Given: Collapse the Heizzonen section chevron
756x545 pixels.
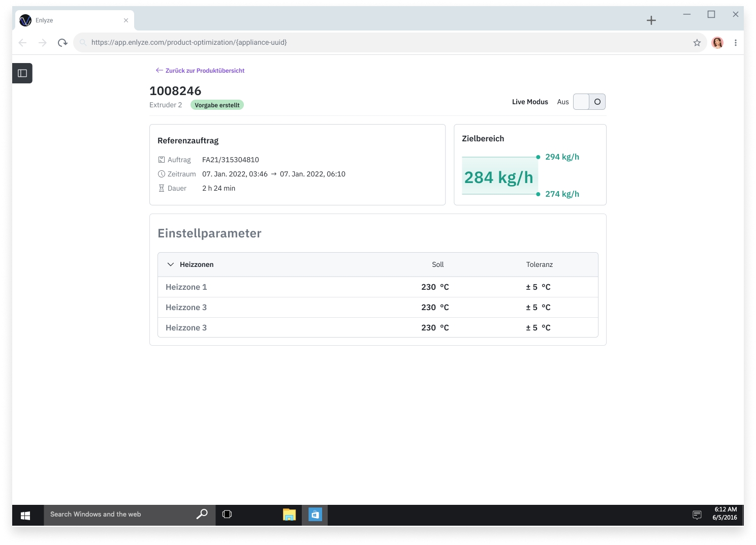Looking at the screenshot, I should (171, 264).
